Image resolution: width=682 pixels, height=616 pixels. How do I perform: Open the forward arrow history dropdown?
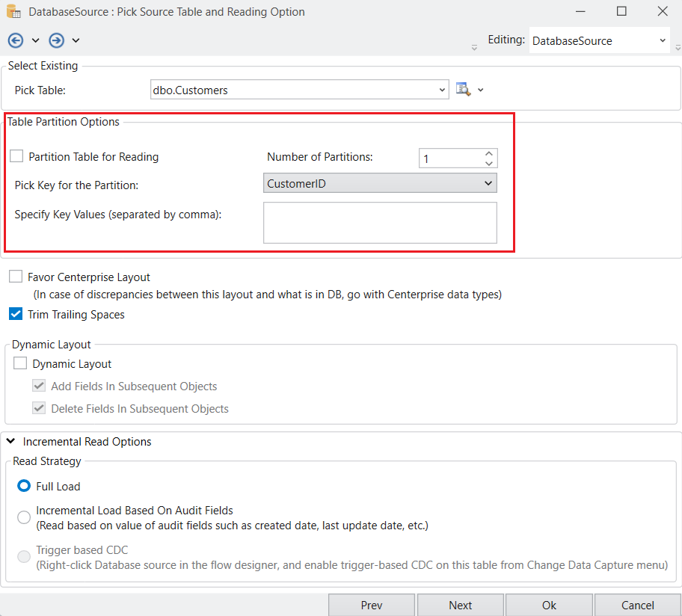pyautogui.click(x=76, y=40)
